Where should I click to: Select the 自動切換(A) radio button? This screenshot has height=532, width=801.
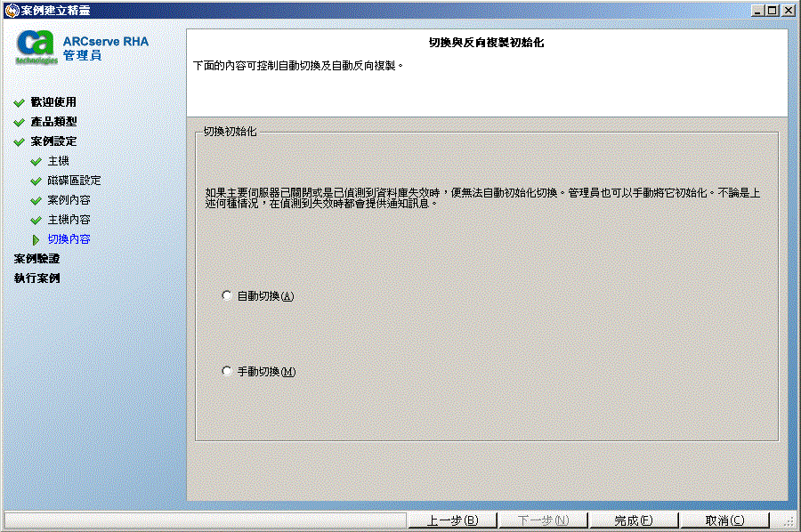[x=227, y=295]
